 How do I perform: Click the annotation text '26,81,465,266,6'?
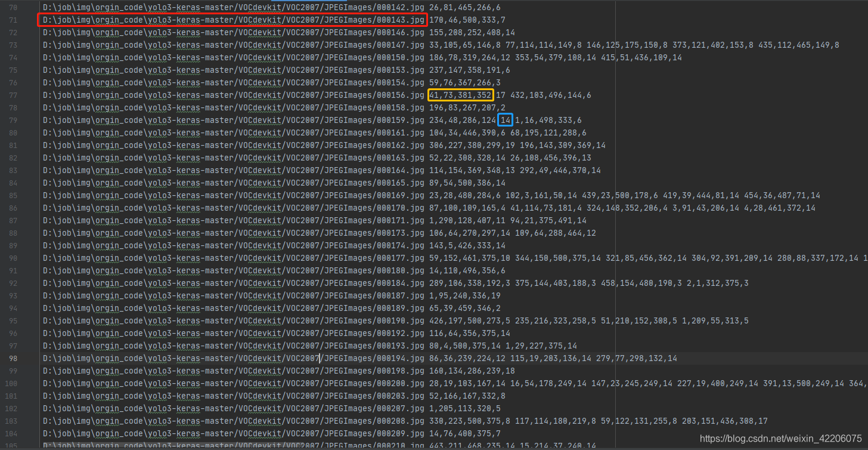pyautogui.click(x=465, y=8)
